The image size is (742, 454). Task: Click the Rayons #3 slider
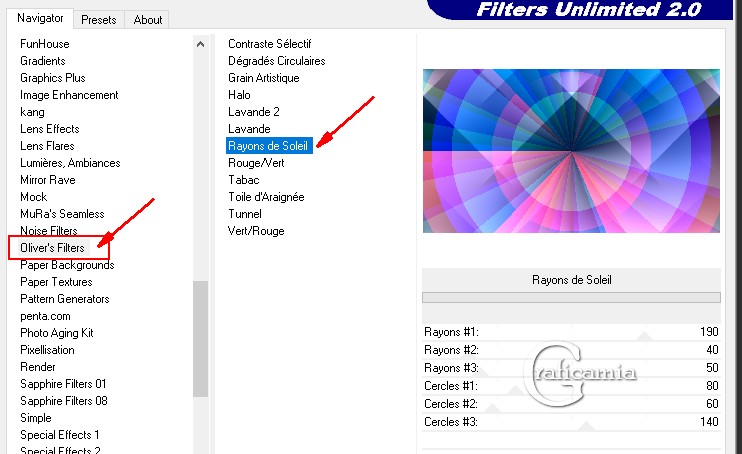click(571, 368)
